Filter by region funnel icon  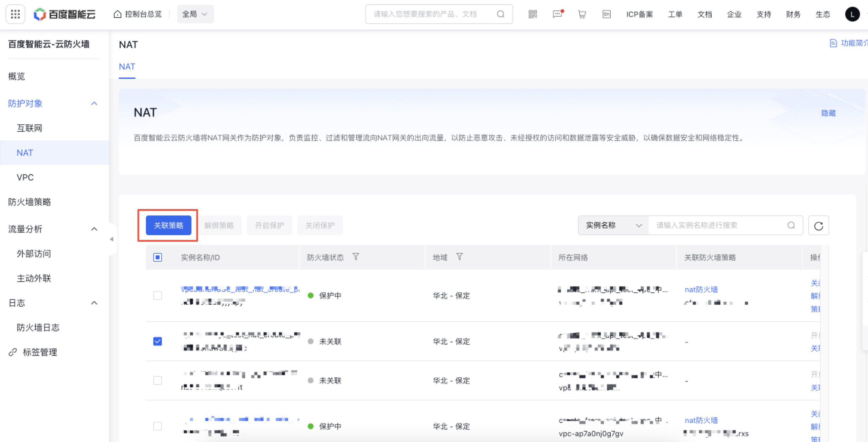[459, 257]
